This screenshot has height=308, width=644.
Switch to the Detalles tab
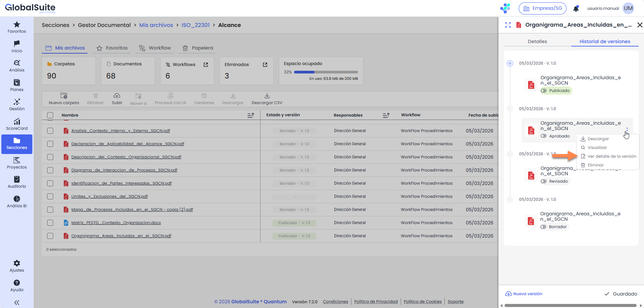pos(537,41)
